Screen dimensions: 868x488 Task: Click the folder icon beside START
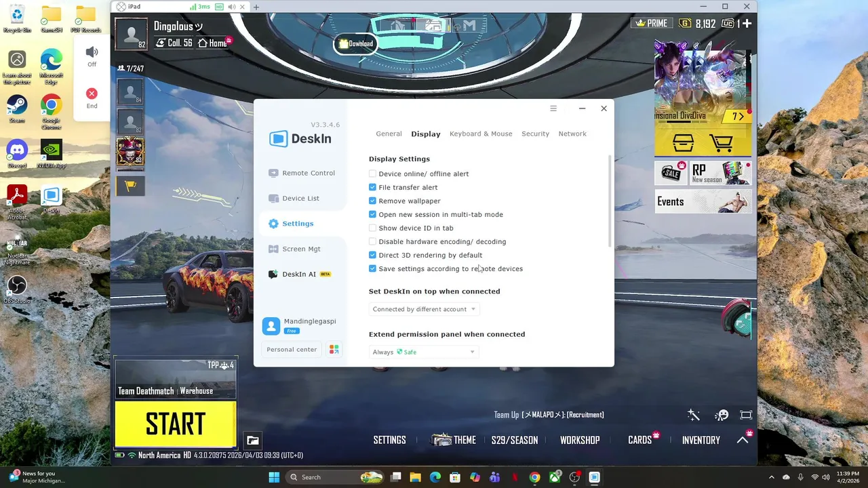tap(252, 441)
